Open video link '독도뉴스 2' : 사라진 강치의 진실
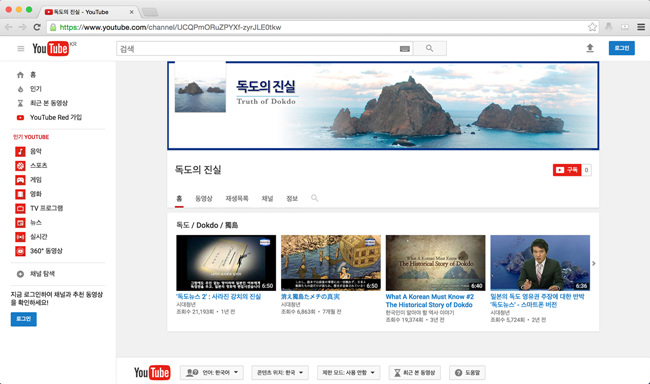 pos(218,297)
